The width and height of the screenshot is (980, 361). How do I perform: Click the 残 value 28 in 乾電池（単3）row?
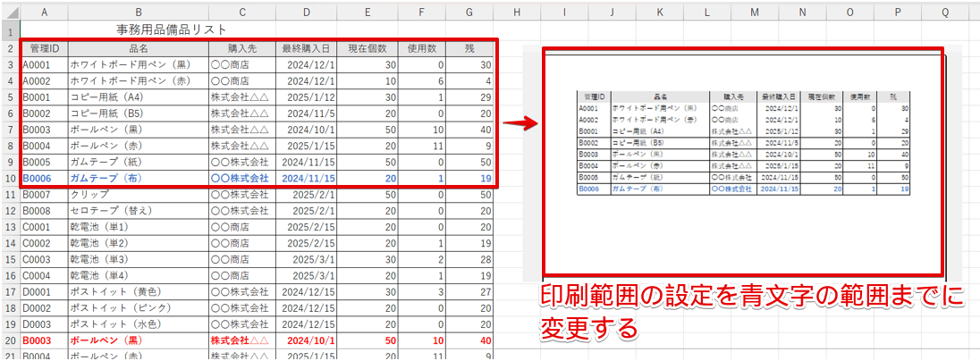click(470, 259)
